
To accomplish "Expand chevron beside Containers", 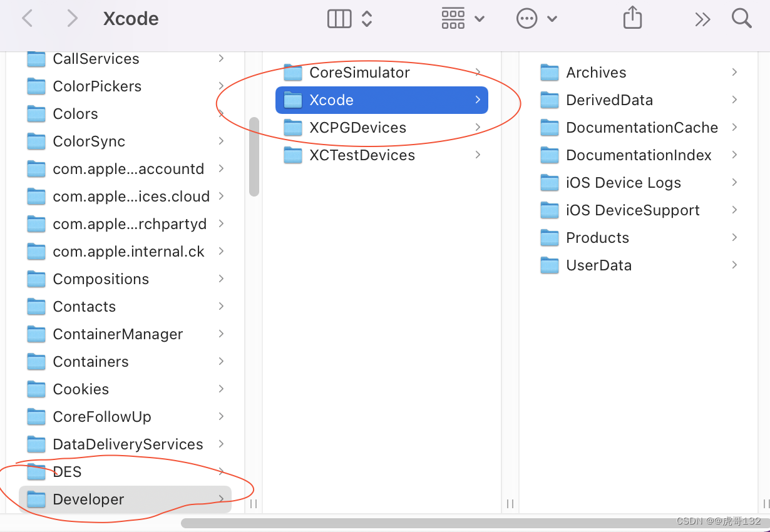I will [221, 361].
